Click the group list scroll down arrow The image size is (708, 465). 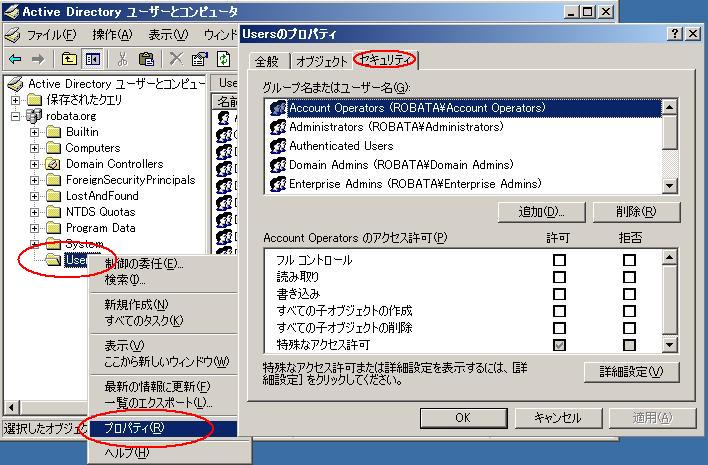click(x=670, y=186)
